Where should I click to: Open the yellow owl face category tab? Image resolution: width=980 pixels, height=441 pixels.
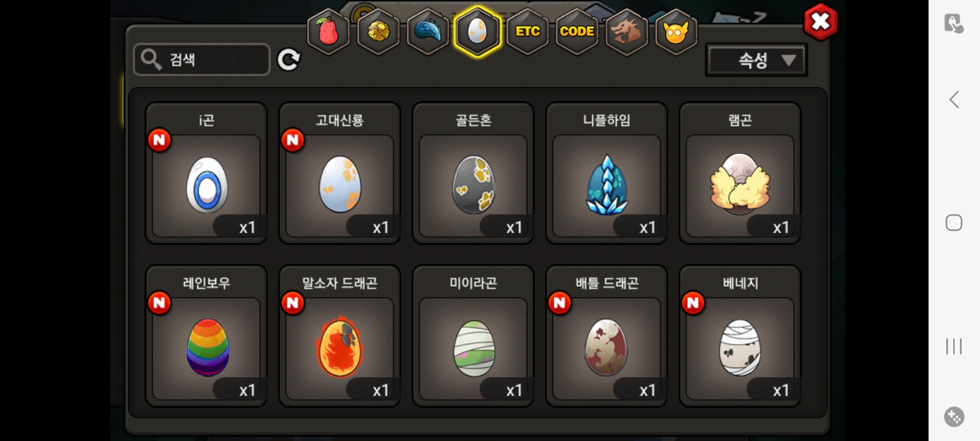(676, 31)
